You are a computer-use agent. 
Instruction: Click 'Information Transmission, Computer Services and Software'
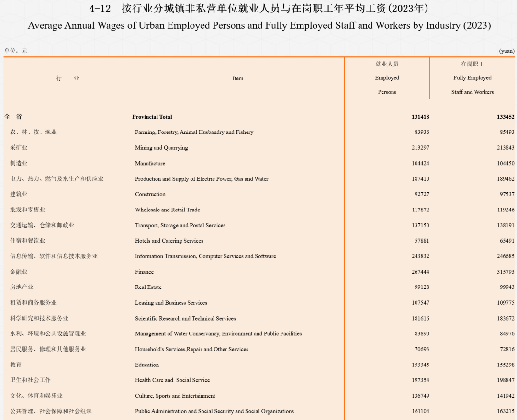tap(205, 256)
